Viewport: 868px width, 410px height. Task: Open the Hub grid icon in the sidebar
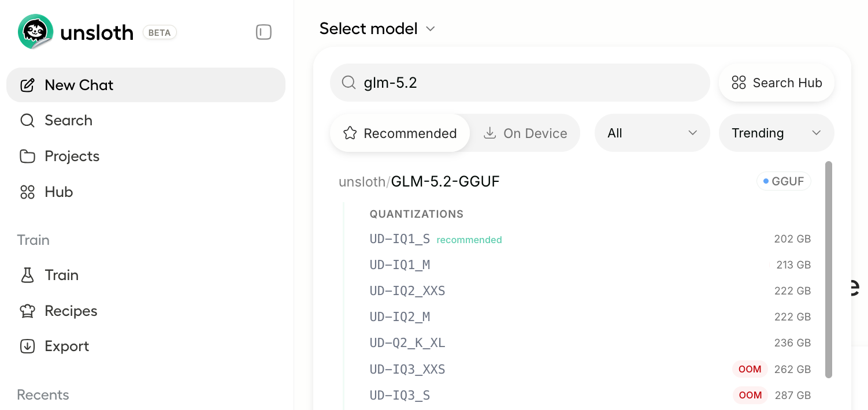pyautogui.click(x=27, y=192)
